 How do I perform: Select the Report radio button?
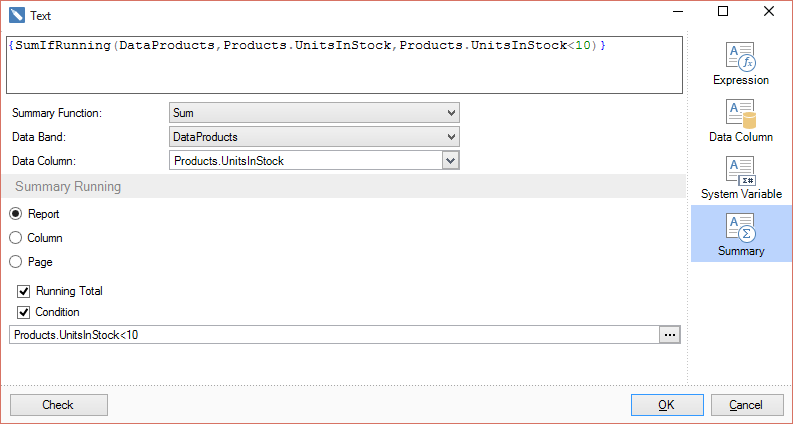pyautogui.click(x=16, y=214)
